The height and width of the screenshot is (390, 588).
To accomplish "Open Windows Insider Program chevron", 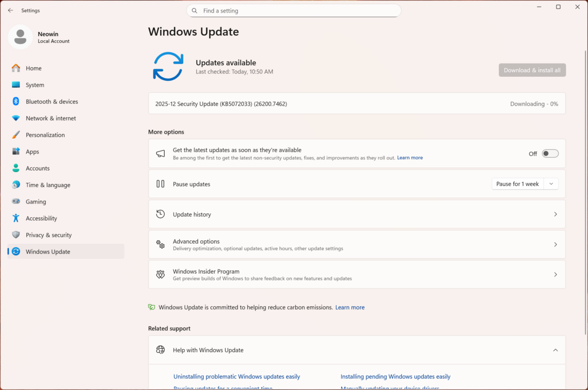I will click(x=555, y=275).
